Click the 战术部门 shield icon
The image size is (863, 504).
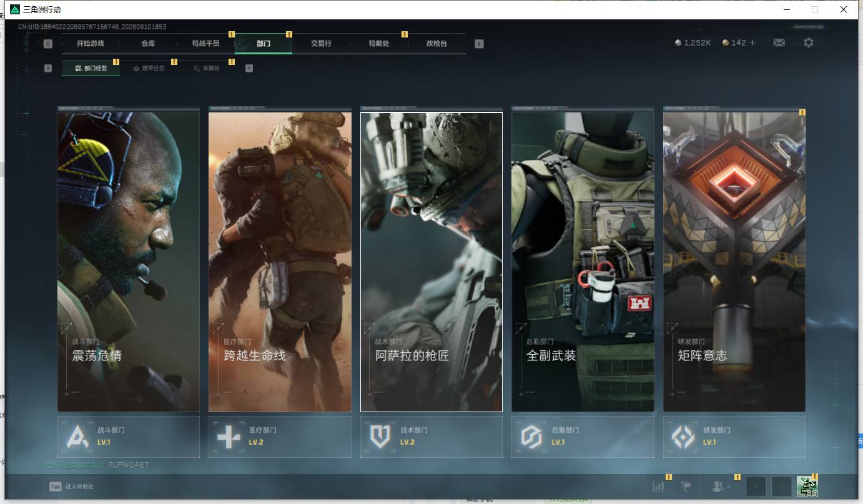[380, 437]
